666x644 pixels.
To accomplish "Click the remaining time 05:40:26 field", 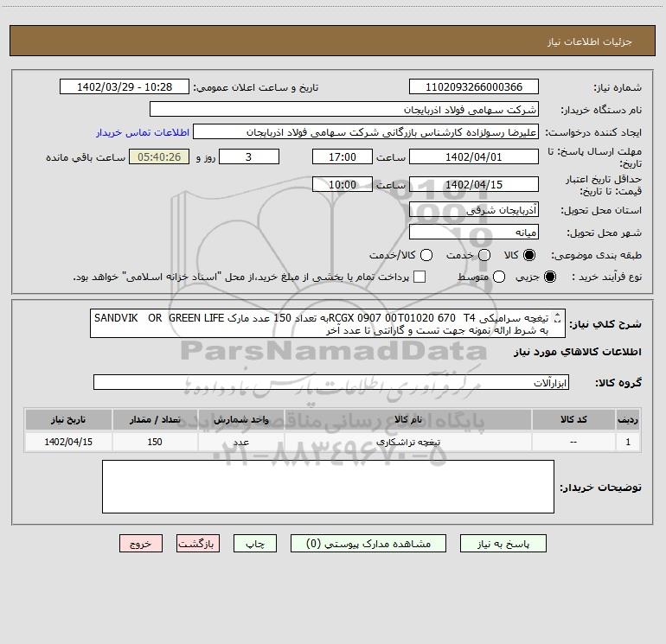I will pyautogui.click(x=159, y=156).
